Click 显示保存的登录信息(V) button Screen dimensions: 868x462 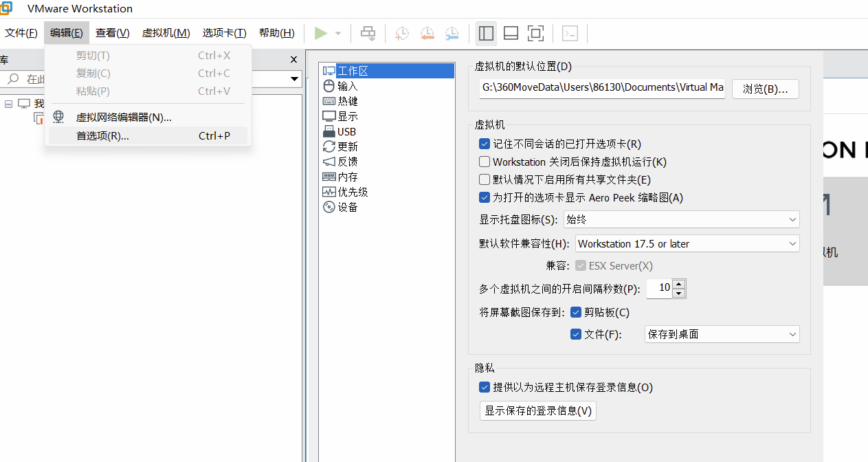click(538, 410)
